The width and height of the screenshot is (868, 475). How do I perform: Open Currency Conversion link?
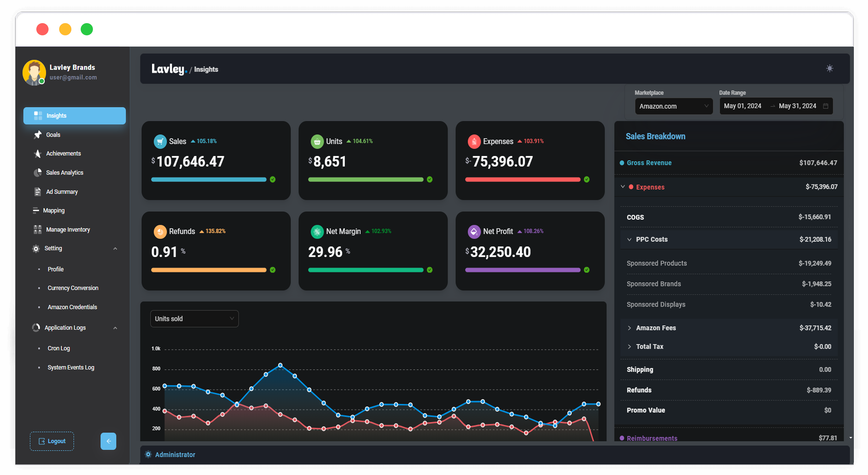pos(73,288)
